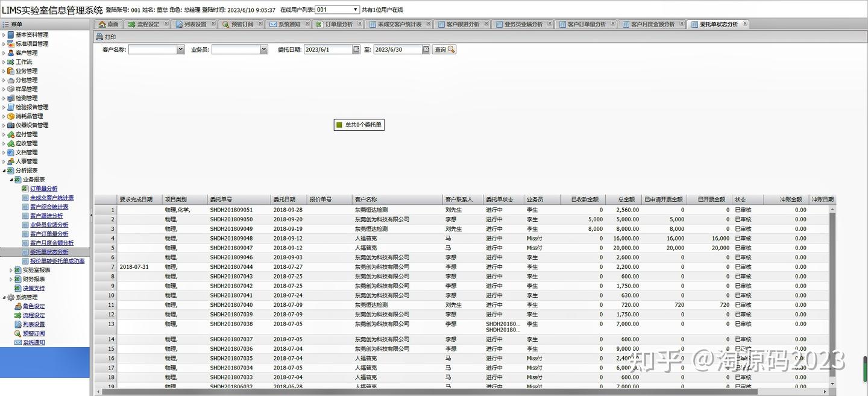The image size is (868, 396).
Task: Click the 标准项目管理 menu icon
Action: [11, 44]
